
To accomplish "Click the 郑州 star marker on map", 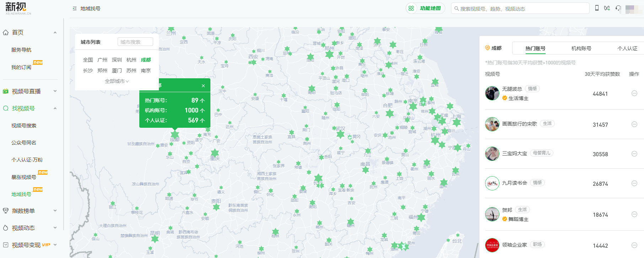I will [329, 54].
